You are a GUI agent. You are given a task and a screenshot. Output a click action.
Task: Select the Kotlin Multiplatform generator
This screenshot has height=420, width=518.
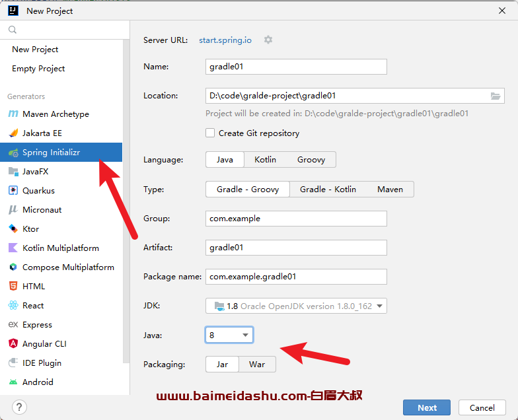[61, 248]
